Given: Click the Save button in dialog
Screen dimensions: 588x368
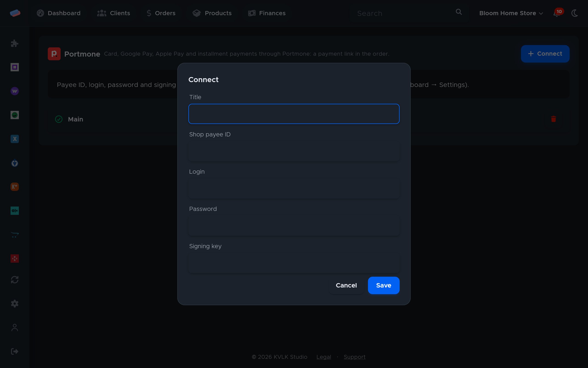Looking at the screenshot, I should click(384, 285).
